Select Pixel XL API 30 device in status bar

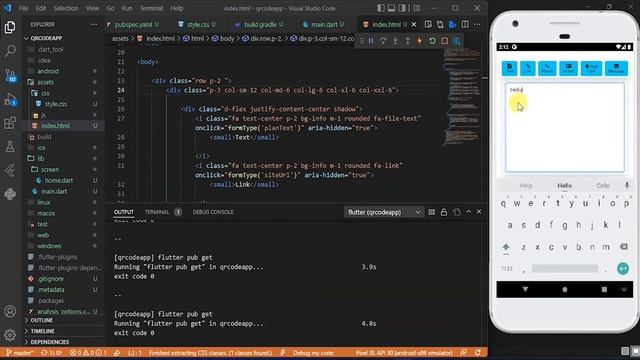coord(404,353)
